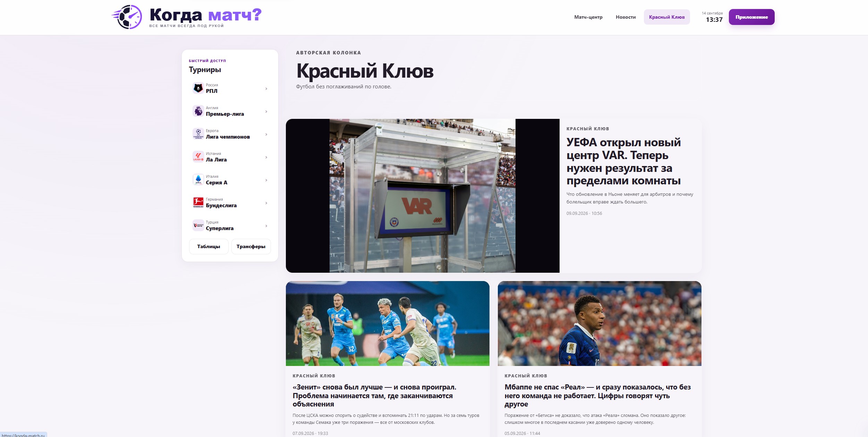This screenshot has height=437, width=868.
Task: Expand РПЛ tournament with its chevron
Action: coord(266,89)
